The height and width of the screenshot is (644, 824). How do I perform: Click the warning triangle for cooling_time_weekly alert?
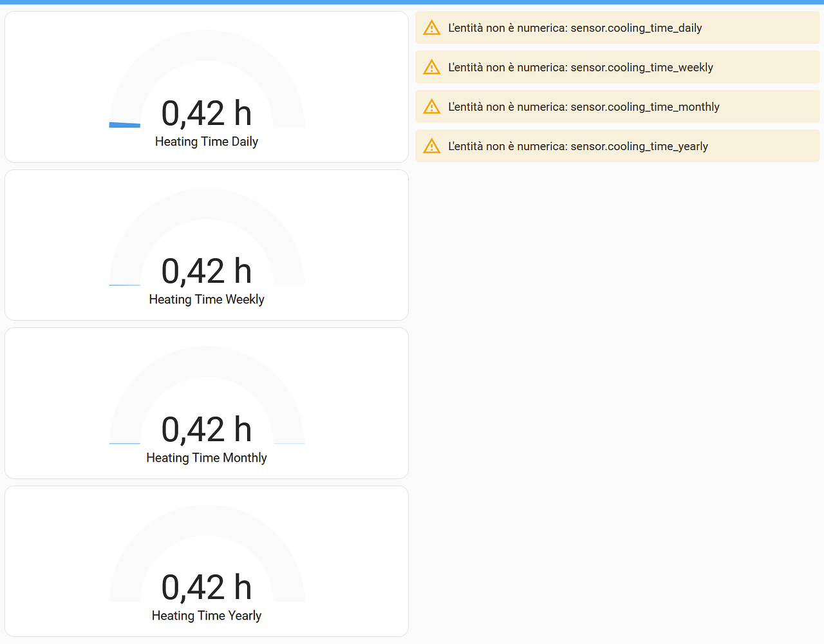point(431,66)
